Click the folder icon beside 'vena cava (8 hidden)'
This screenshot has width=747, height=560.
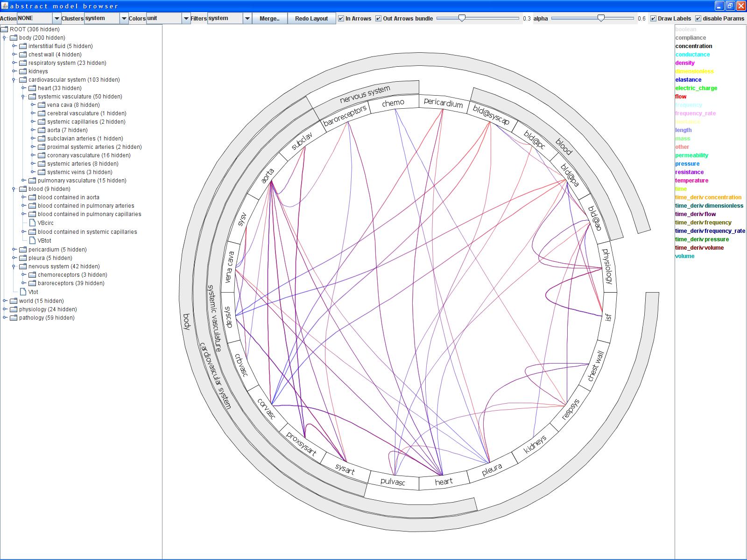click(x=42, y=105)
